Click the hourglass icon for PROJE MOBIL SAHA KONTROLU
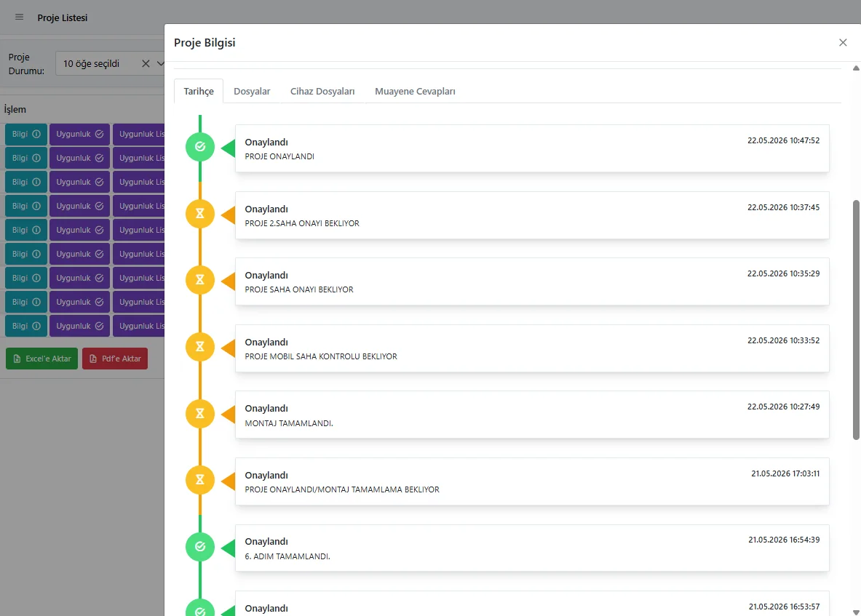Viewport: 861px width, 616px height. pos(200,347)
